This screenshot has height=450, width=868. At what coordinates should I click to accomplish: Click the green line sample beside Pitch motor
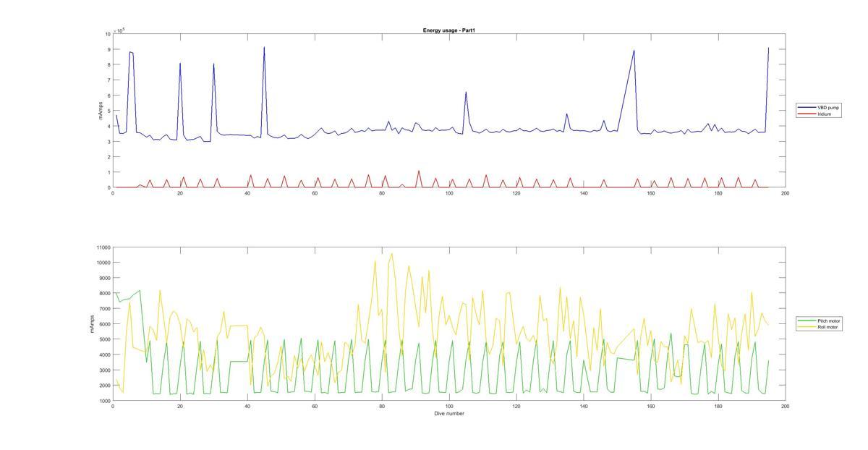(x=807, y=320)
